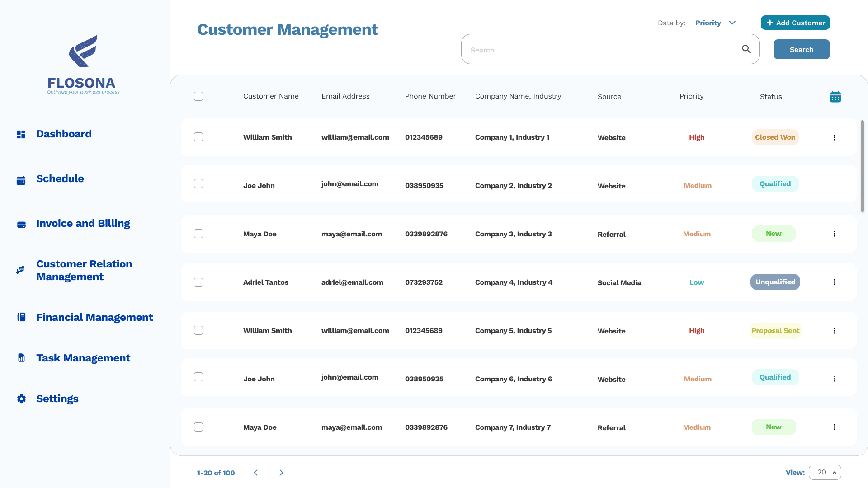Check the checkbox for William Smith row
The height and width of the screenshot is (488, 868).
click(198, 137)
